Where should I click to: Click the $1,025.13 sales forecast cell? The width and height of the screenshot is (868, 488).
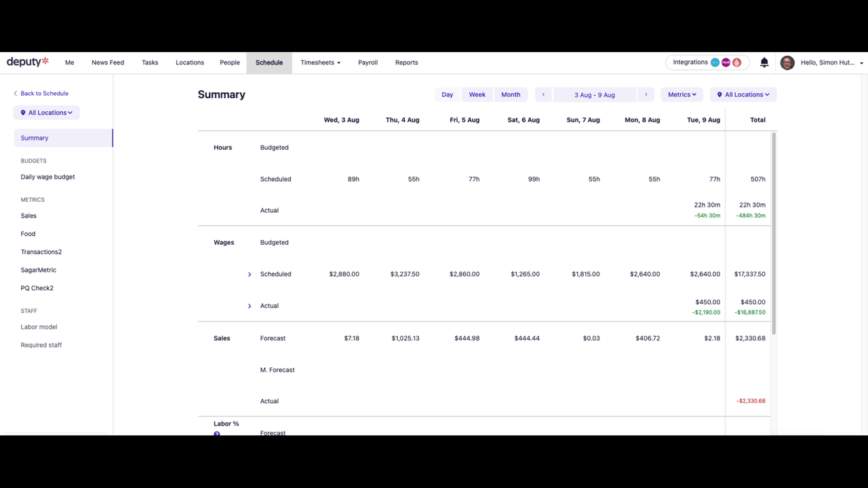click(406, 338)
